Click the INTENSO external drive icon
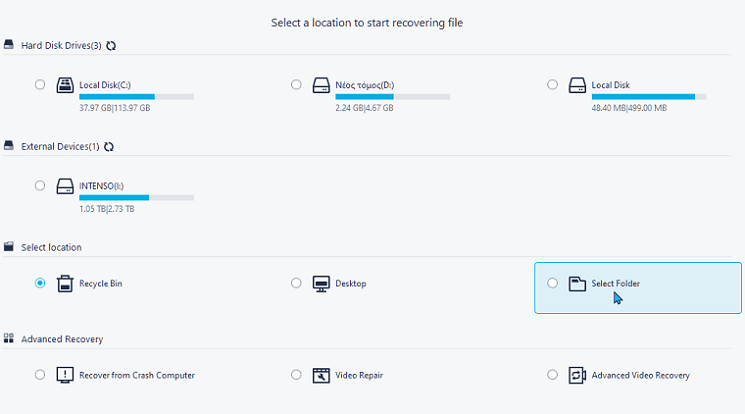This screenshot has height=414, width=745. 65,186
